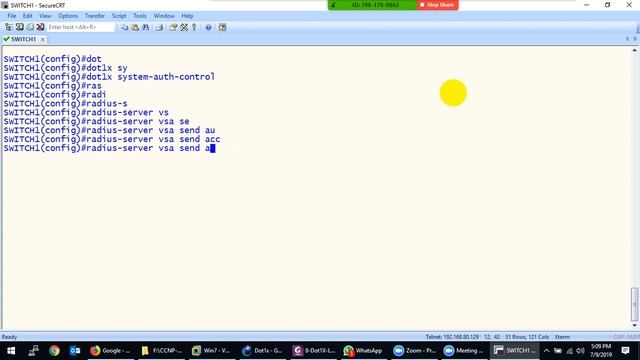Switch to Dot1x taskbar window
This screenshot has height=360, width=640.
[x=262, y=351]
